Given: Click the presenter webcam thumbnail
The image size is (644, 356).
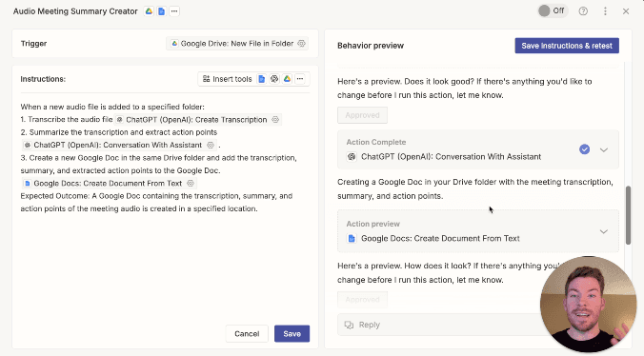Looking at the screenshot, I should [x=588, y=305].
